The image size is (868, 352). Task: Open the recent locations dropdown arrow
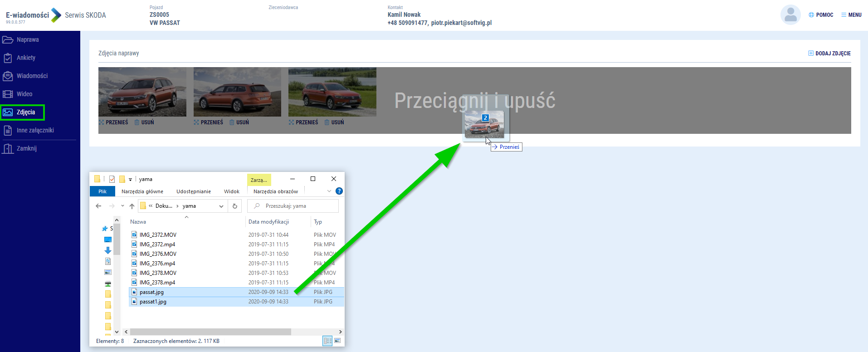[x=122, y=206]
